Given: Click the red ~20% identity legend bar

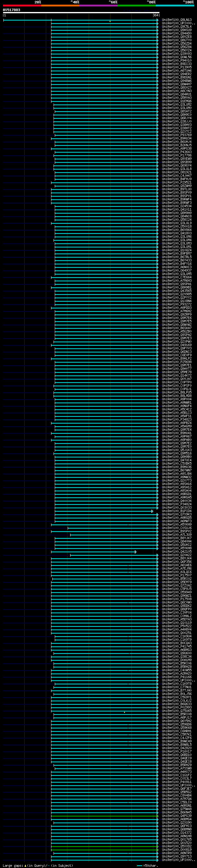Looking at the screenshot, I should tap(22, 6).
